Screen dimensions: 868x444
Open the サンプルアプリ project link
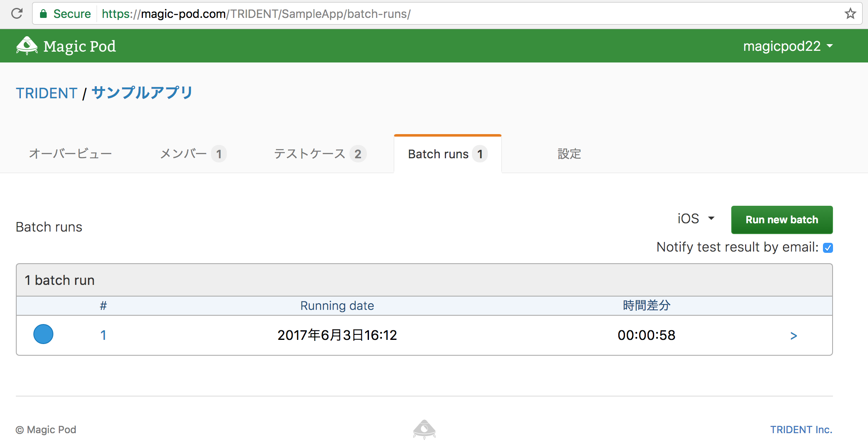(x=142, y=92)
